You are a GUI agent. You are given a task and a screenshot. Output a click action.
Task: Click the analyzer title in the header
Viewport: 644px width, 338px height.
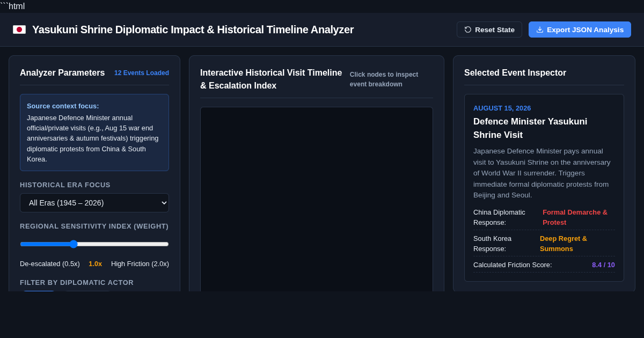(x=193, y=30)
